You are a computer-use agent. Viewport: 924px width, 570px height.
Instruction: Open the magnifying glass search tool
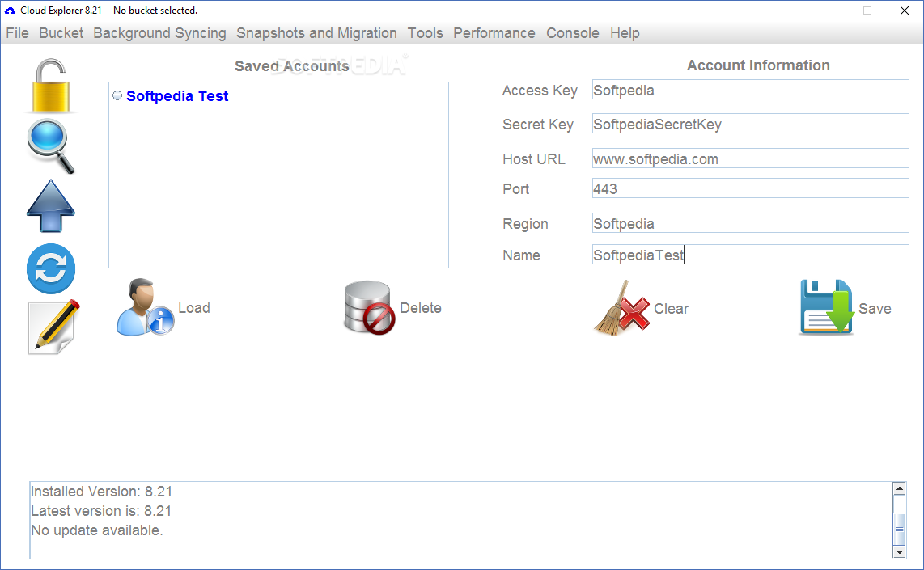(x=51, y=146)
